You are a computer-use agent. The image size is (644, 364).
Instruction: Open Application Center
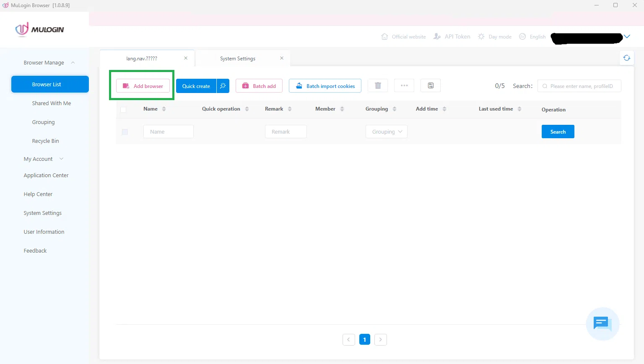point(46,176)
